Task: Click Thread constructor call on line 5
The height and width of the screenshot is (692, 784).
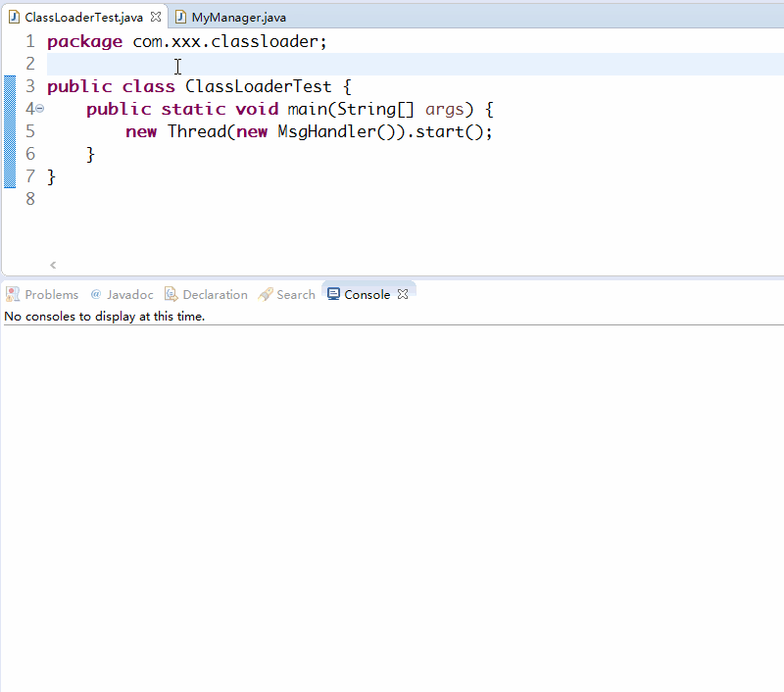Action: pos(197,131)
